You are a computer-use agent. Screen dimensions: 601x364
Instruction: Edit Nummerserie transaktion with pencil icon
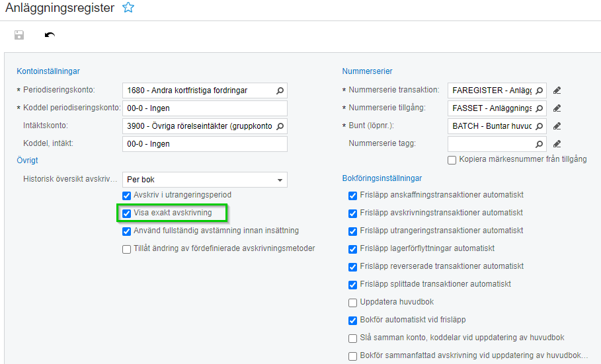(x=557, y=91)
